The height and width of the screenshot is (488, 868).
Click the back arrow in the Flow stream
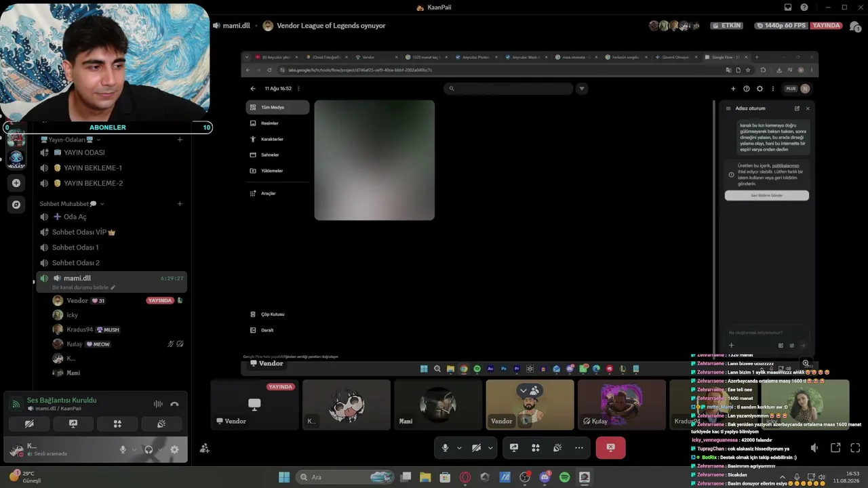pyautogui.click(x=253, y=89)
